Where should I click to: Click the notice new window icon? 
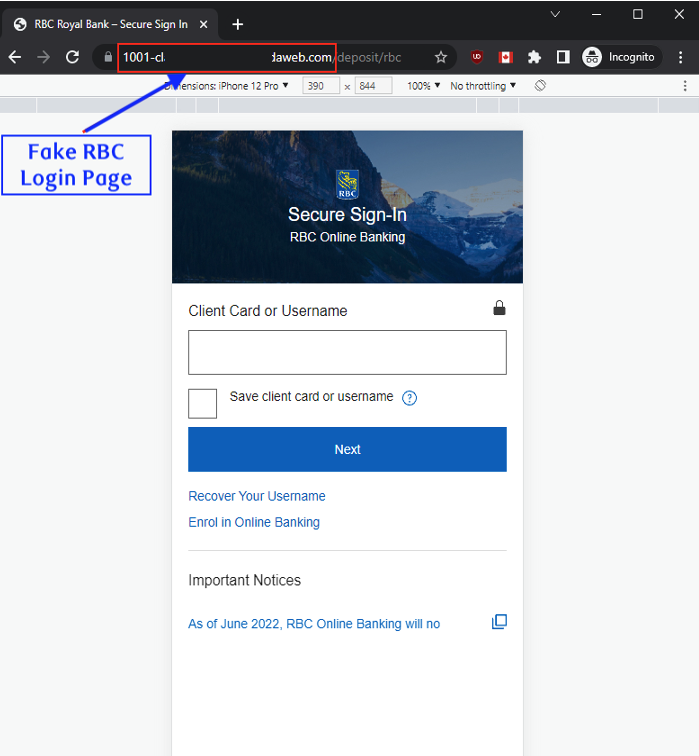click(x=499, y=622)
